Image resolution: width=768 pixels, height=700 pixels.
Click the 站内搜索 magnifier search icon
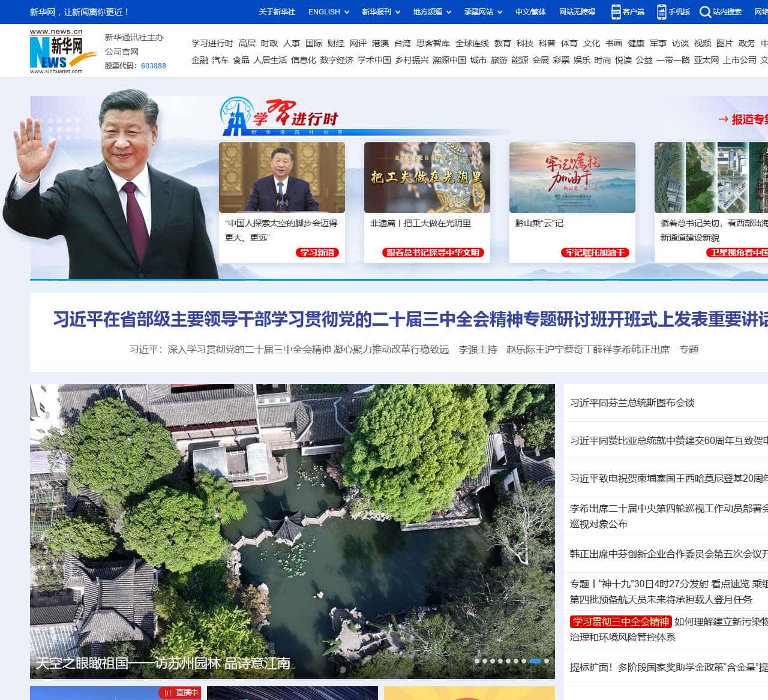(705, 12)
